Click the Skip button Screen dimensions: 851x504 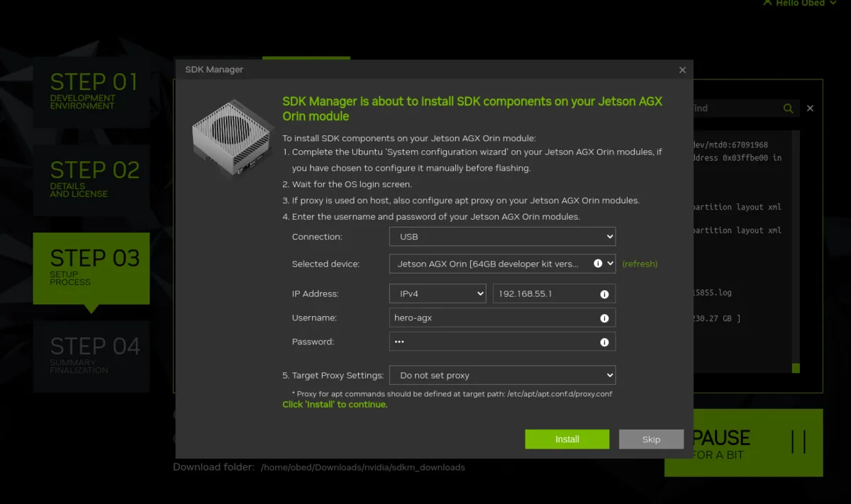[x=651, y=439]
